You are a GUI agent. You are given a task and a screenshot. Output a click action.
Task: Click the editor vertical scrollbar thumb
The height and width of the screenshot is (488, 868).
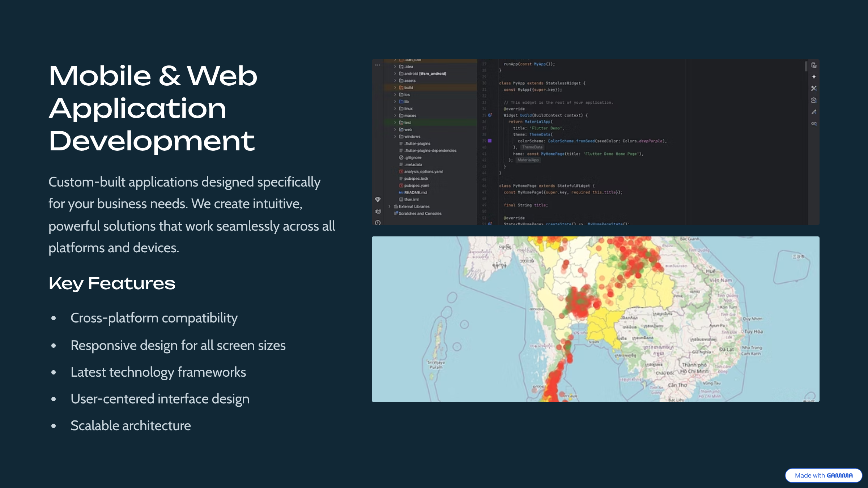click(806, 67)
